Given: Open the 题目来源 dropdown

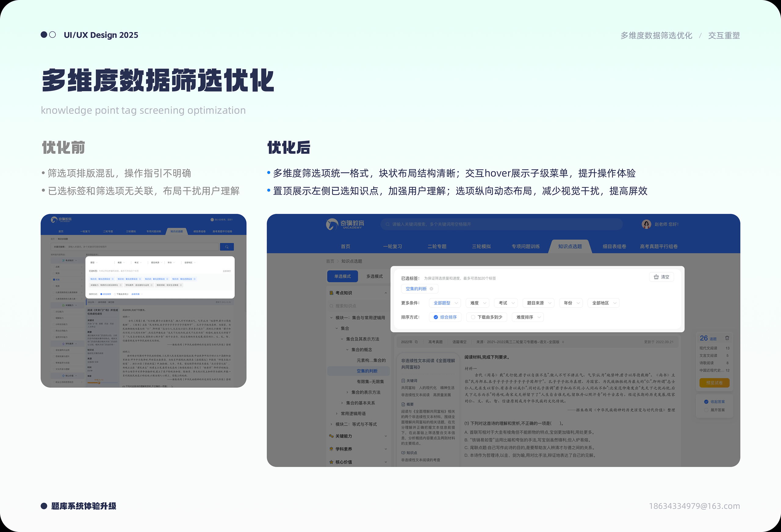Looking at the screenshot, I should tap(539, 303).
